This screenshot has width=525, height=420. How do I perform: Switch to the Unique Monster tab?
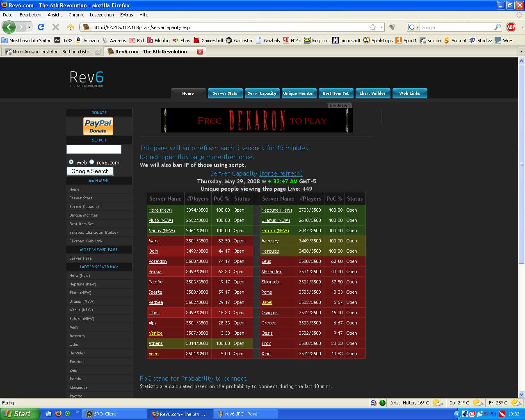tap(298, 93)
